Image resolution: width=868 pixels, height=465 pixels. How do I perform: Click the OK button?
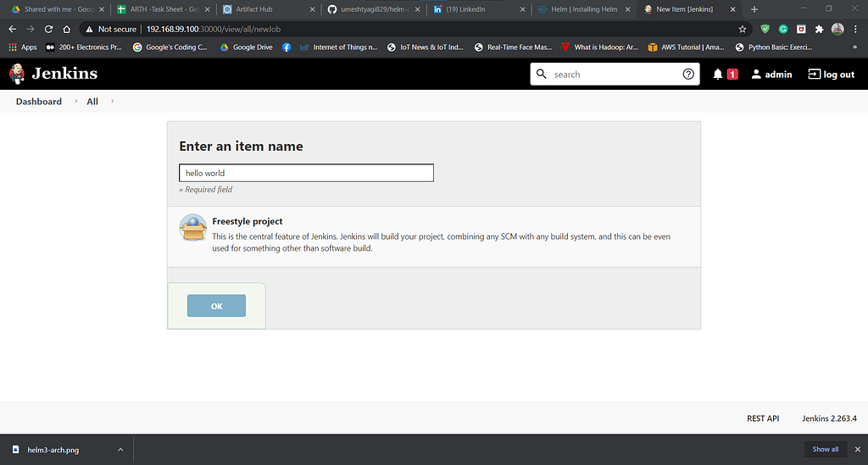point(216,306)
